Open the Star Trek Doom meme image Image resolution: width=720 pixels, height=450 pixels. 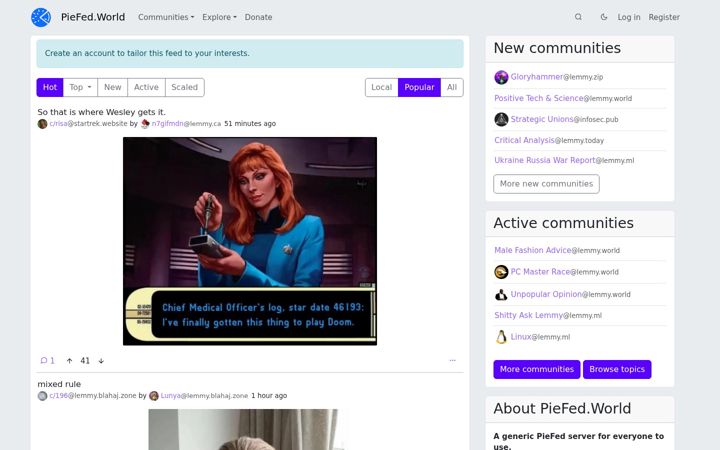[250, 241]
